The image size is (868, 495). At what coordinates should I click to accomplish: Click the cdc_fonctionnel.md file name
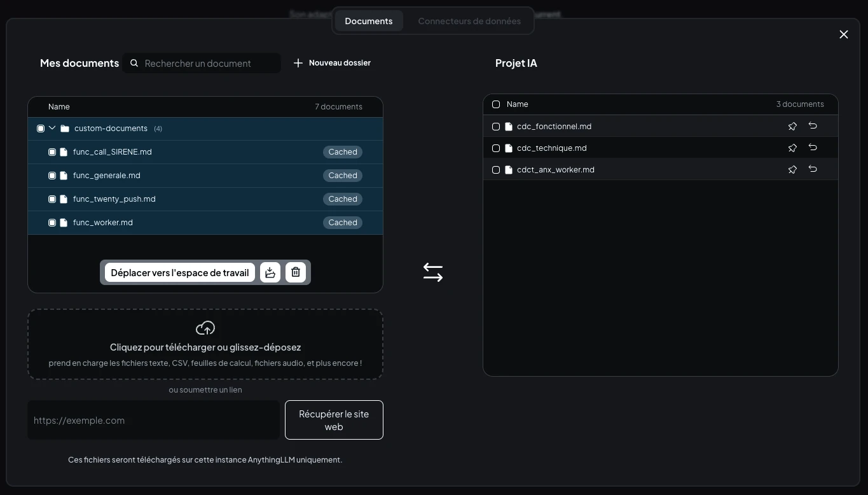554,127
